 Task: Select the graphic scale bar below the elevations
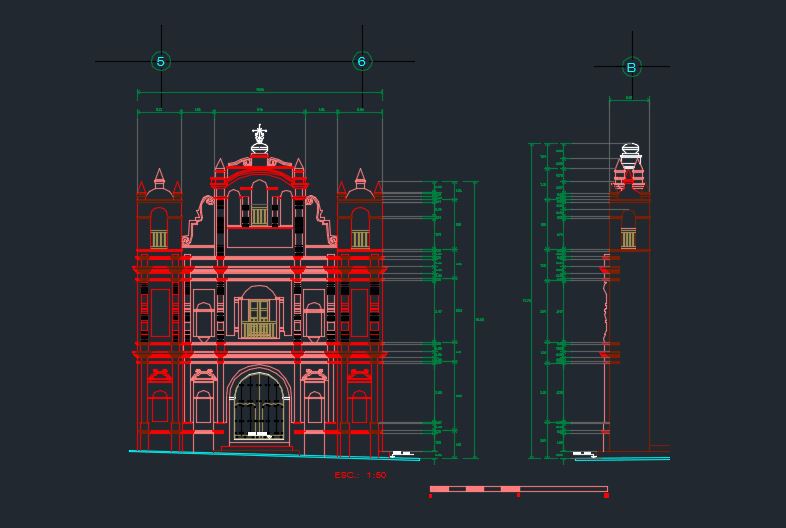pos(519,491)
